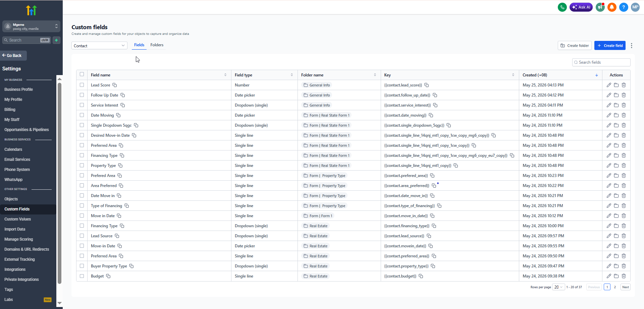Open the three-dot more options menu
Image resolution: width=644 pixels, height=309 pixels.
coord(632,46)
